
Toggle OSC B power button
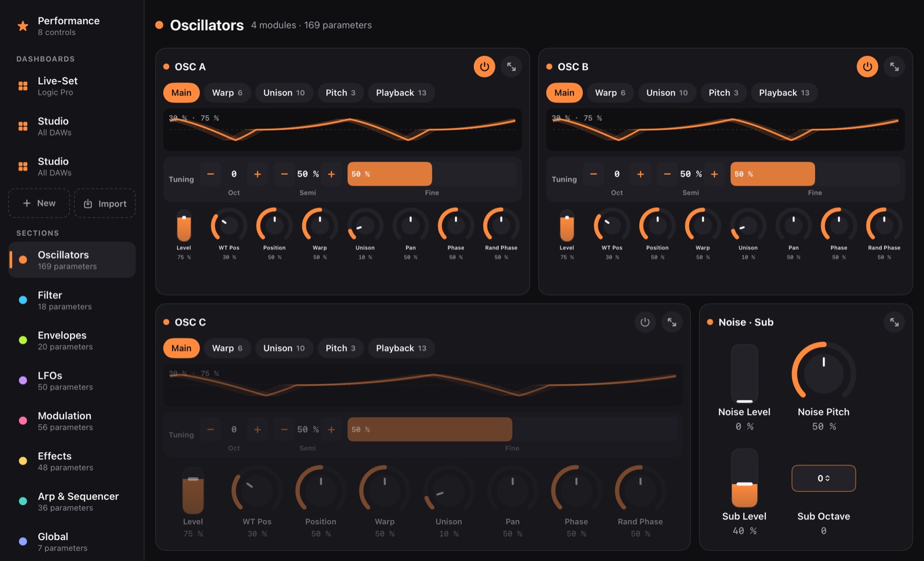[867, 66]
